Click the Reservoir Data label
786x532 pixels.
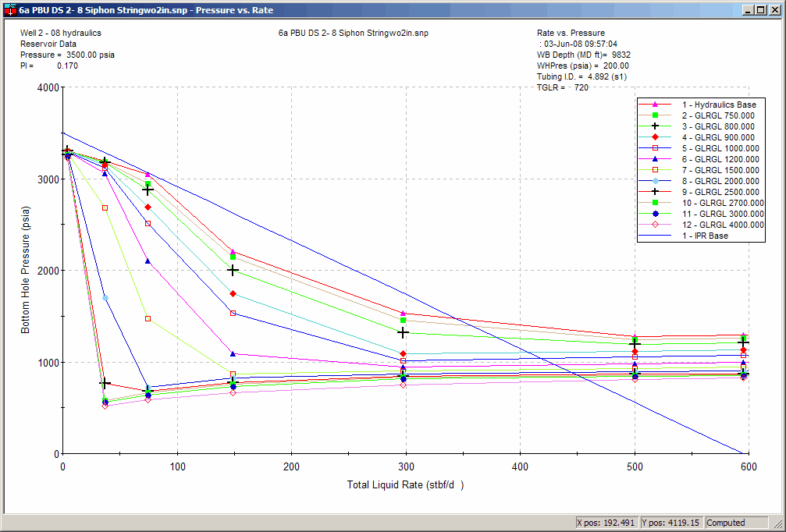pyautogui.click(x=48, y=44)
